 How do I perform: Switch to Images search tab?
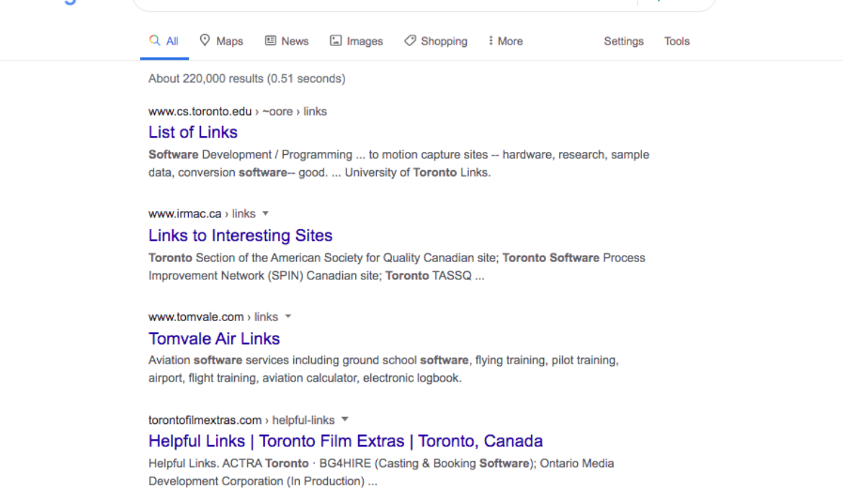point(357,41)
